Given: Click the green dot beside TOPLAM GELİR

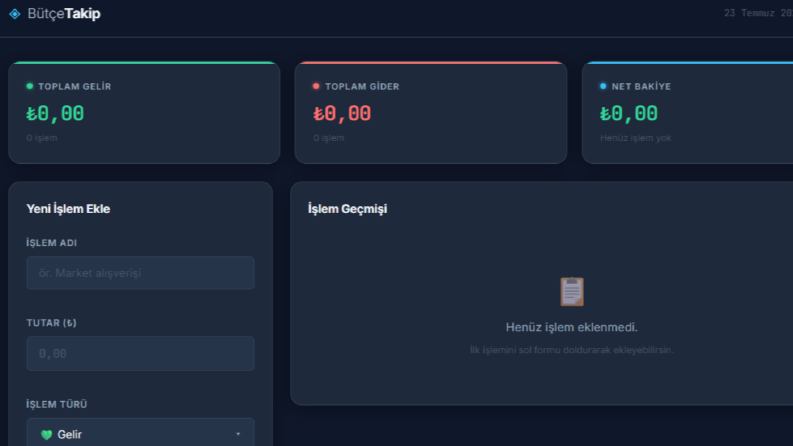Looking at the screenshot, I should coord(29,86).
